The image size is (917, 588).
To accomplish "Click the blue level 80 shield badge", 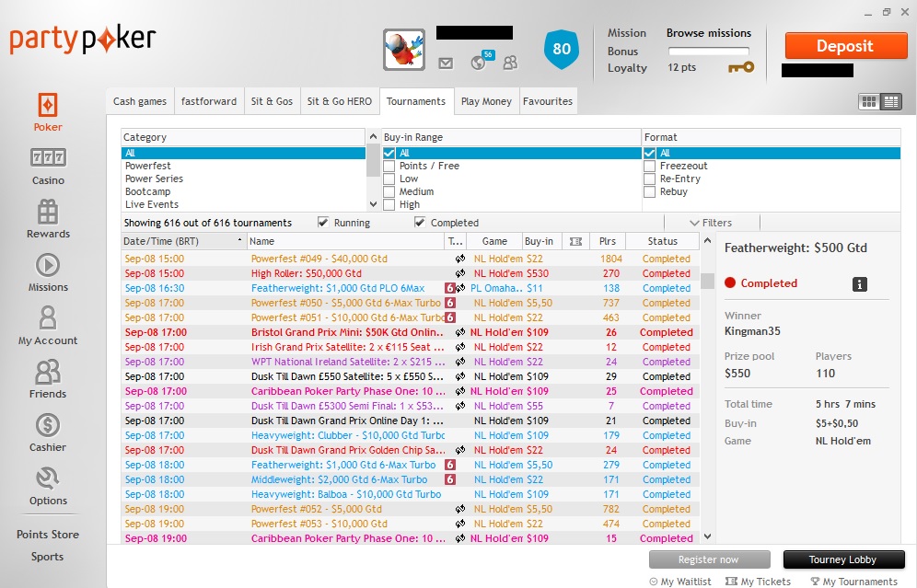I will point(562,49).
